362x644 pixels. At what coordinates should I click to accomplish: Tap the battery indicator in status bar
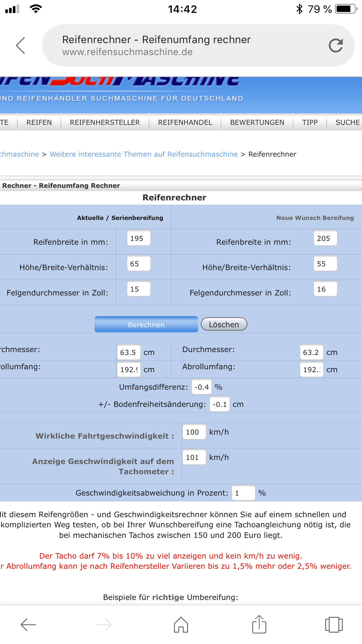(x=346, y=9)
